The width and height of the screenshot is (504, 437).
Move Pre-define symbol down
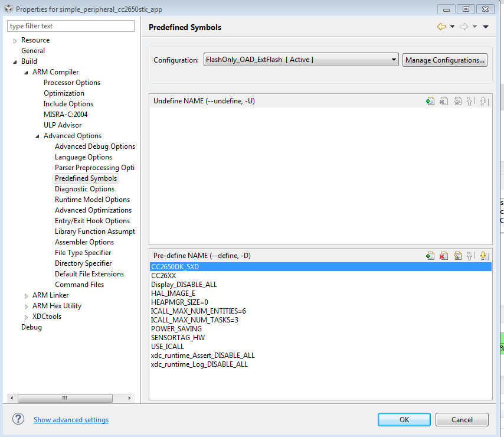(x=484, y=256)
